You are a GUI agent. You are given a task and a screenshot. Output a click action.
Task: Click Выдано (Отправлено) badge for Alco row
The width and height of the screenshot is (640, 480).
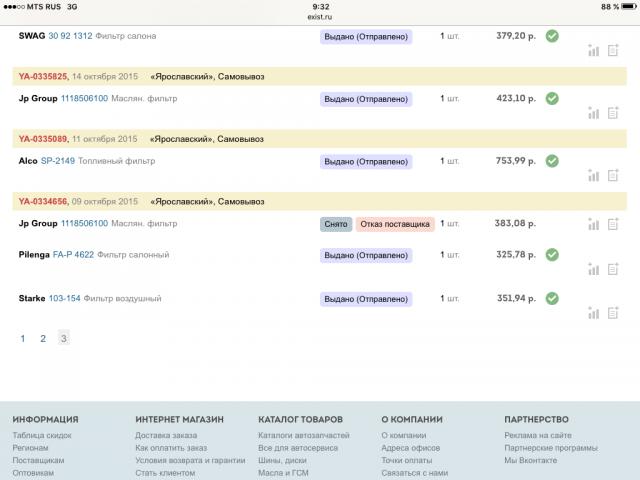click(x=366, y=162)
